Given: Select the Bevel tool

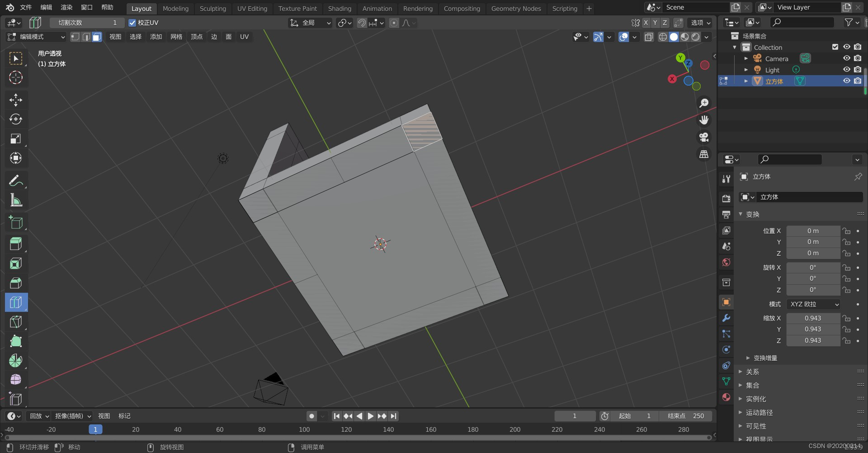Looking at the screenshot, I should pyautogui.click(x=16, y=283).
